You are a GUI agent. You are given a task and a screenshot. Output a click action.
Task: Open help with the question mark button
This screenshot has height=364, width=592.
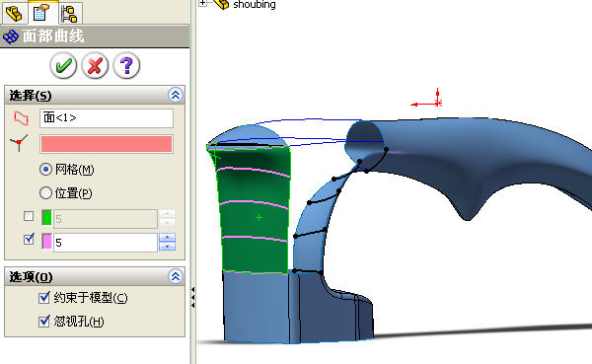tap(126, 66)
